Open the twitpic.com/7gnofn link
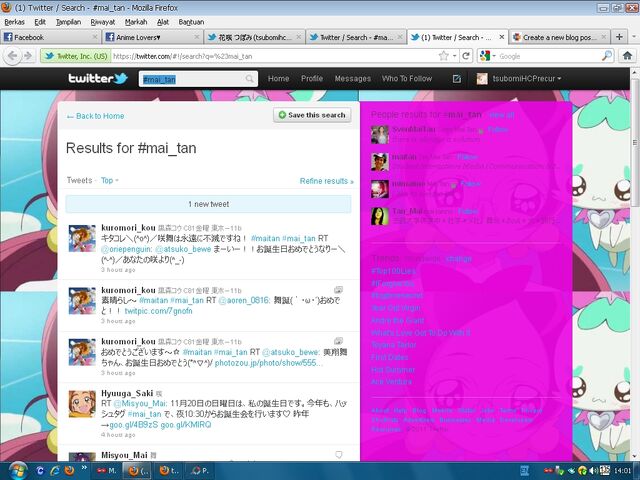The image size is (640, 480). (x=158, y=311)
